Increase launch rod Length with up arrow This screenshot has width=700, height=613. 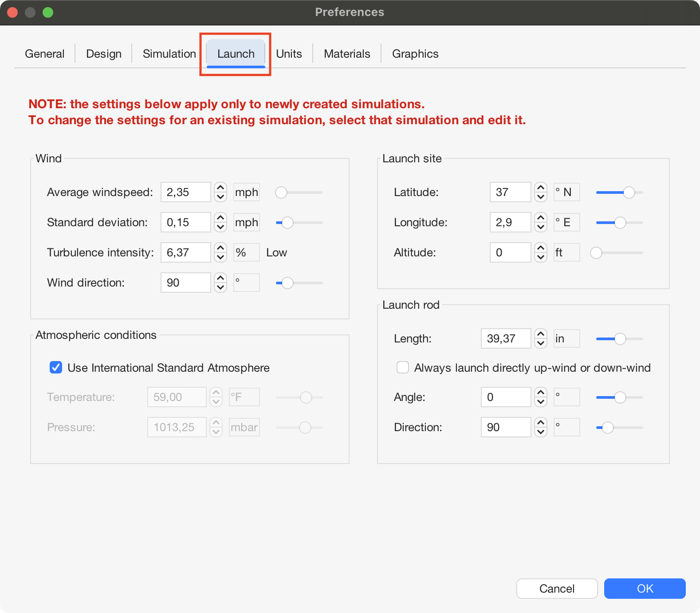(x=540, y=334)
